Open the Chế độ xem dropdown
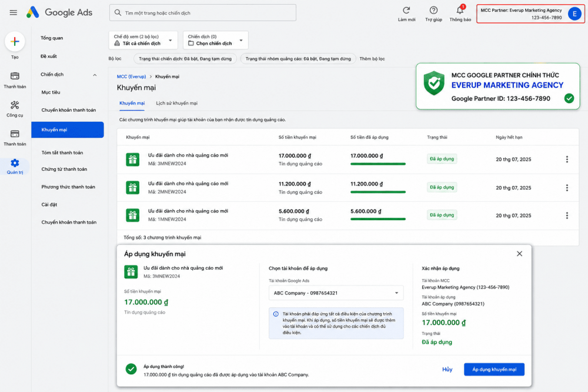The image size is (588, 392). click(x=143, y=40)
